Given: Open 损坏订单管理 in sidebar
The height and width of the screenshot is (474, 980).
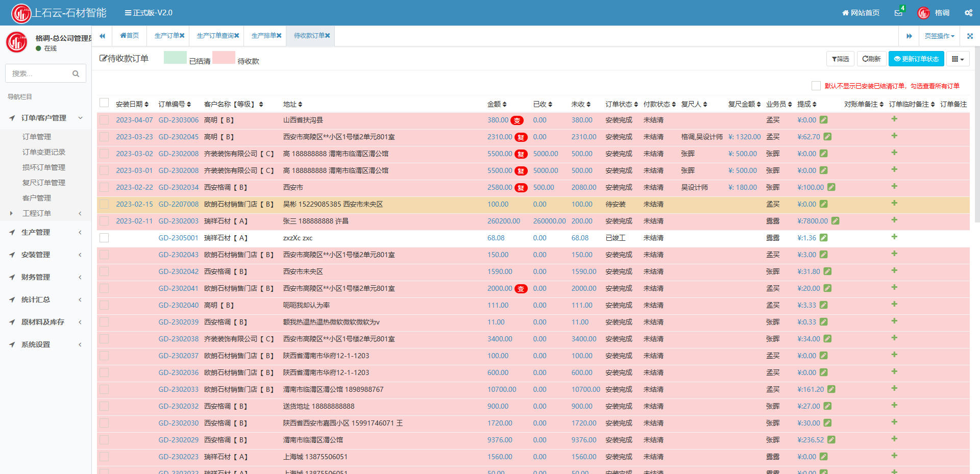Looking at the screenshot, I should click(44, 167).
